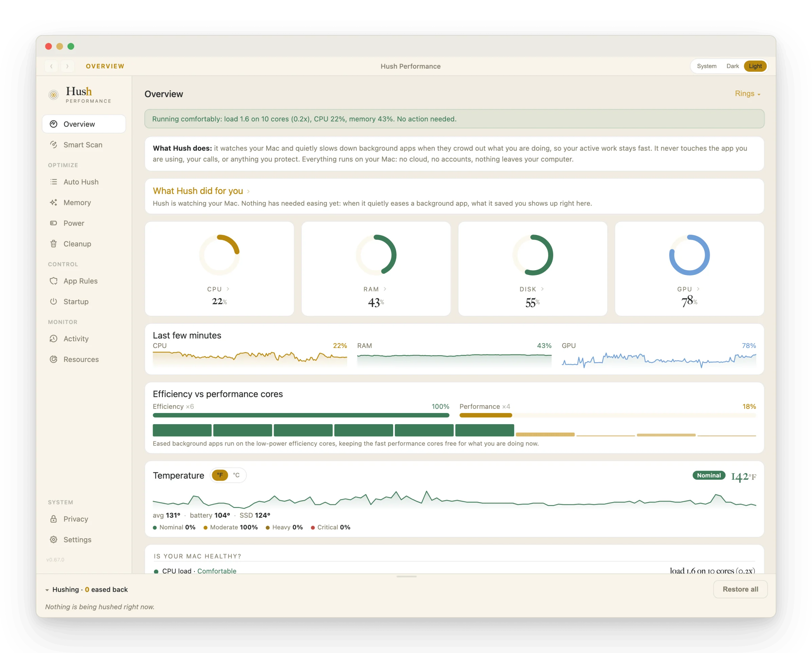
Task: Click the Restore all button
Action: click(740, 589)
